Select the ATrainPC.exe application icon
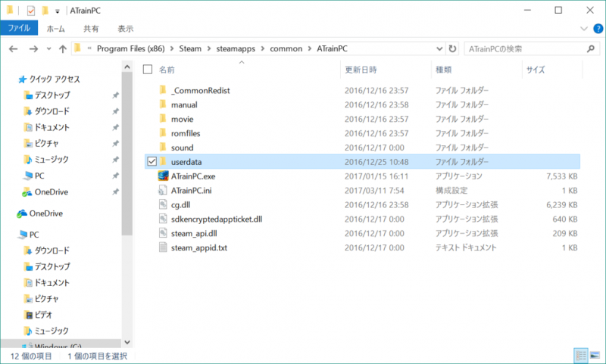 pos(163,176)
